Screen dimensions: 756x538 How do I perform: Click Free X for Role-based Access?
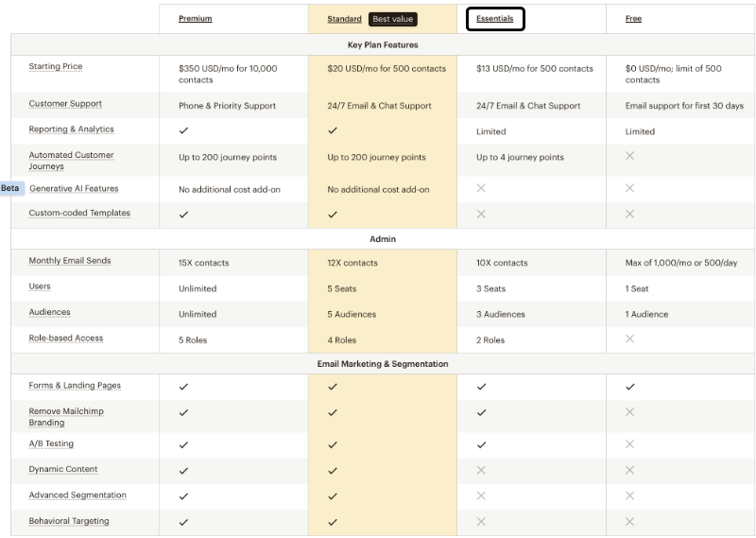point(629,338)
